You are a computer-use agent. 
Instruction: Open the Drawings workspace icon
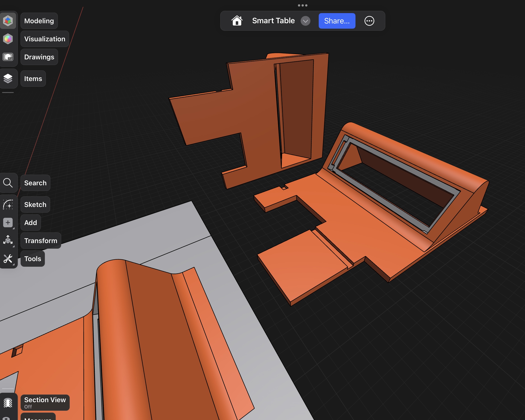pyautogui.click(x=8, y=57)
